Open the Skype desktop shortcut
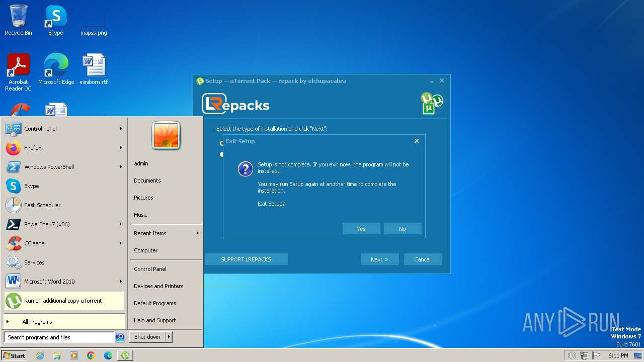The width and height of the screenshot is (644, 362). tap(56, 20)
